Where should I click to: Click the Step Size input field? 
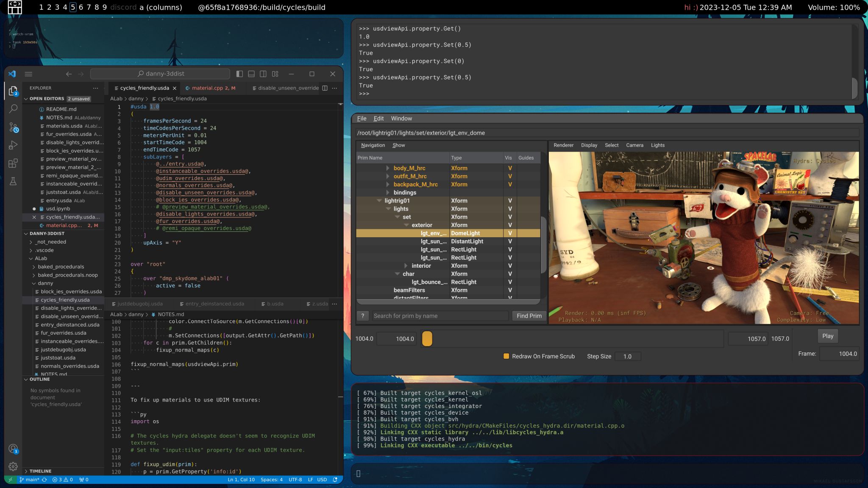point(627,356)
